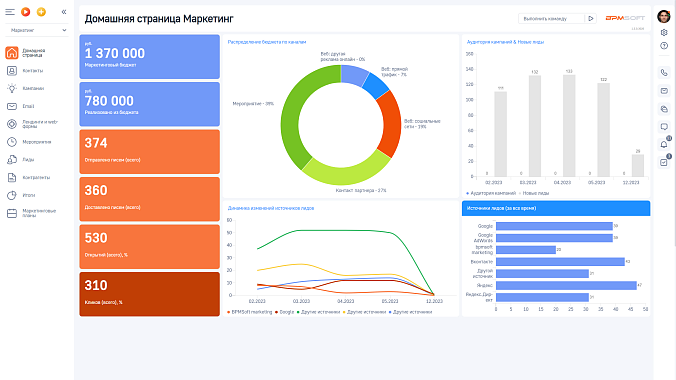
Task: Click the Google bar in lead sources
Action: 554,226
